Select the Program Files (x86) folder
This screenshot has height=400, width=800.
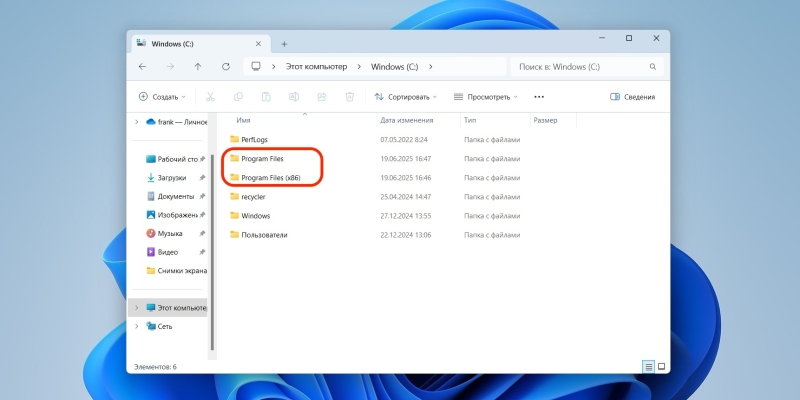[x=271, y=178]
